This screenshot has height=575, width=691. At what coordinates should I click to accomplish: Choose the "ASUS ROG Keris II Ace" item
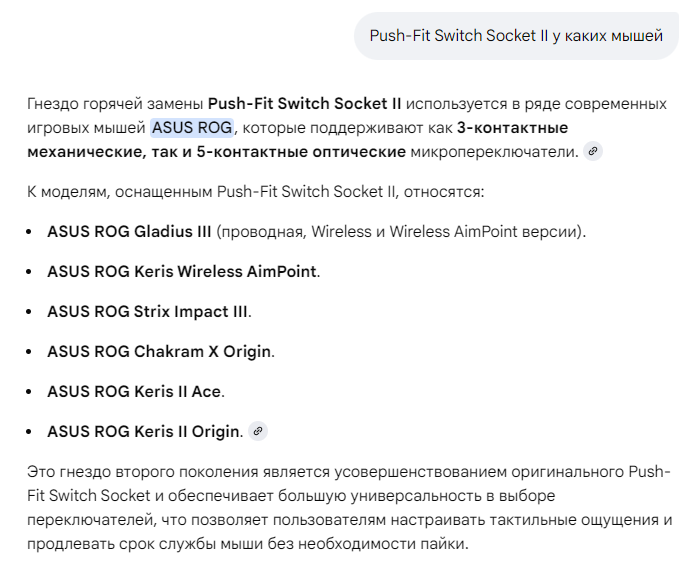[x=135, y=392]
